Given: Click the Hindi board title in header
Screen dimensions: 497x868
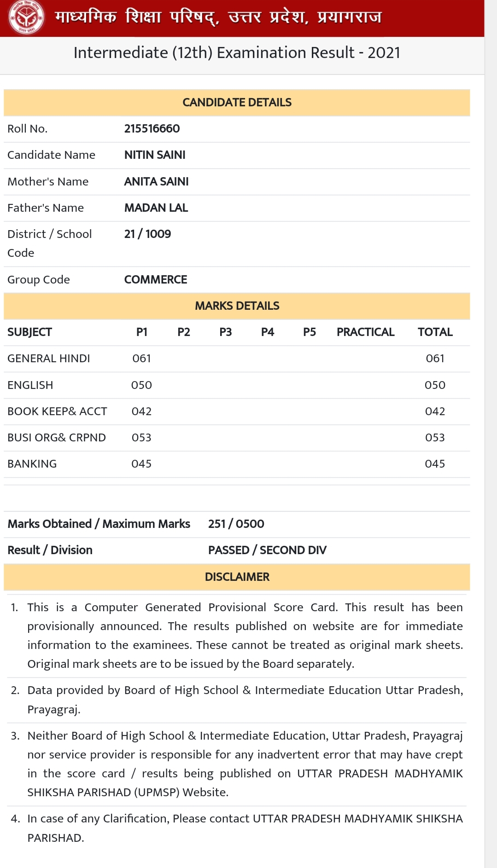Looking at the screenshot, I should coord(218,17).
